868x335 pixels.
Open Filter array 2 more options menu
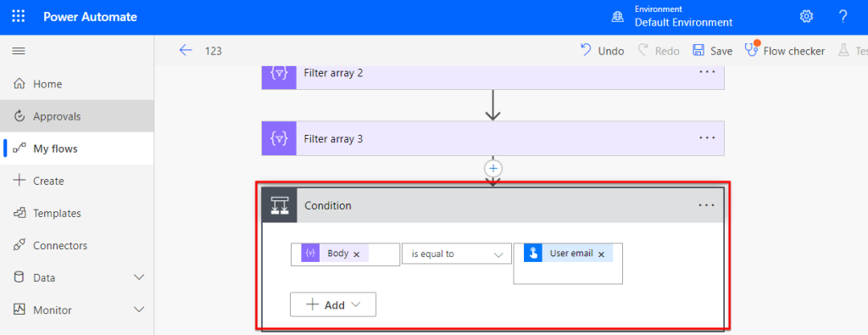(707, 73)
